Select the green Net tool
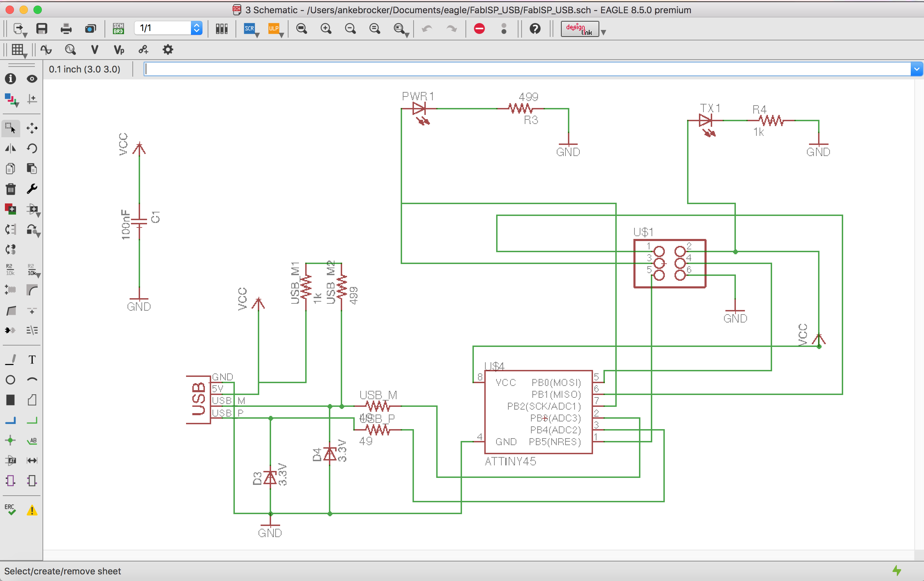Viewport: 924px width, 581px height. (32, 421)
